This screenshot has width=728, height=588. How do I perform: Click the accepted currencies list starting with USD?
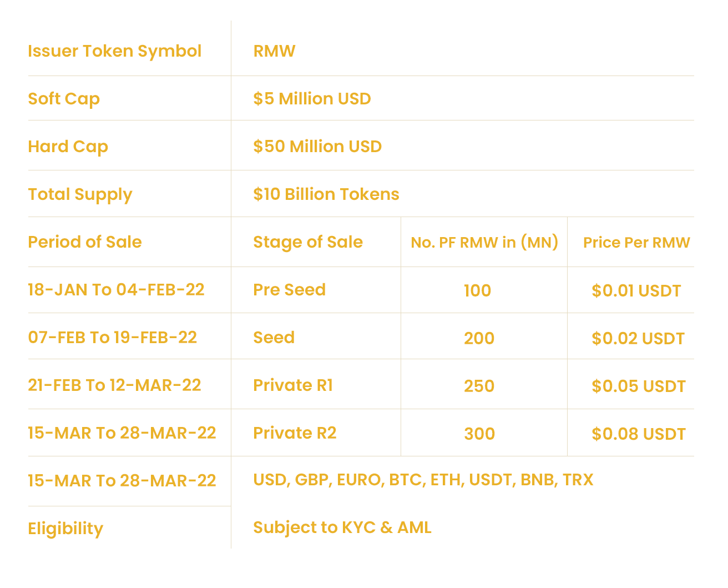click(x=423, y=480)
